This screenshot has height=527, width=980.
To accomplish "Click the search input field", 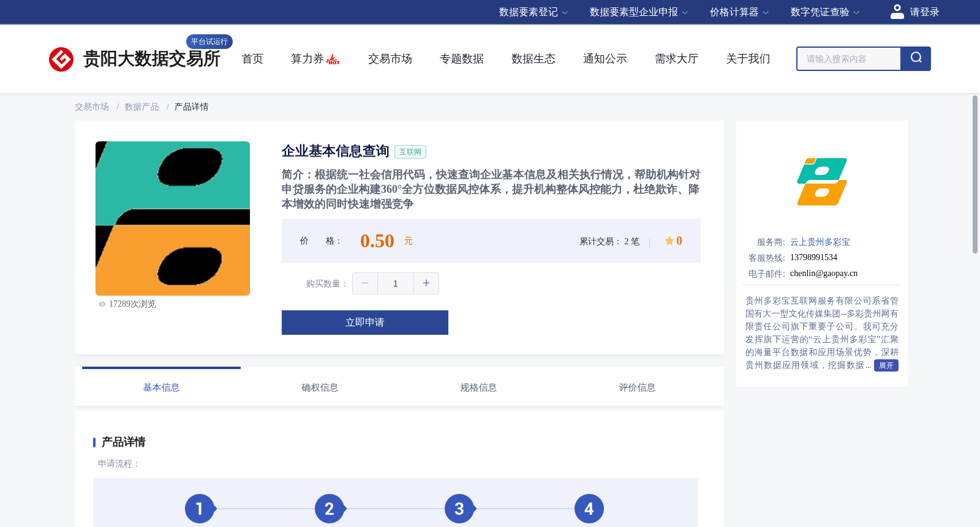I will click(849, 59).
